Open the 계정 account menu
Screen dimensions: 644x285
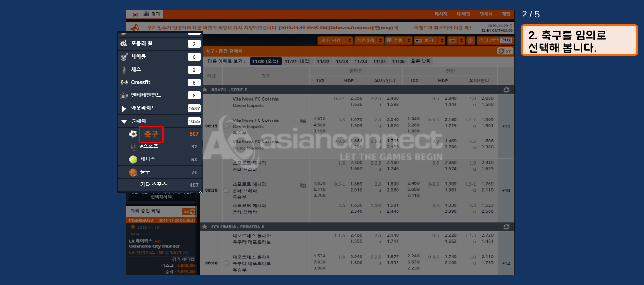[506, 14]
